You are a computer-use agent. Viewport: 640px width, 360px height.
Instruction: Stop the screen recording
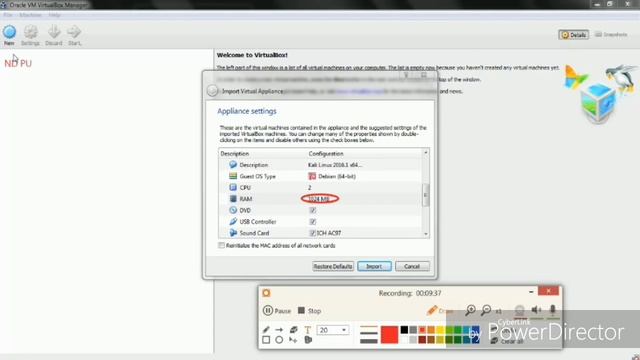[x=309, y=311]
